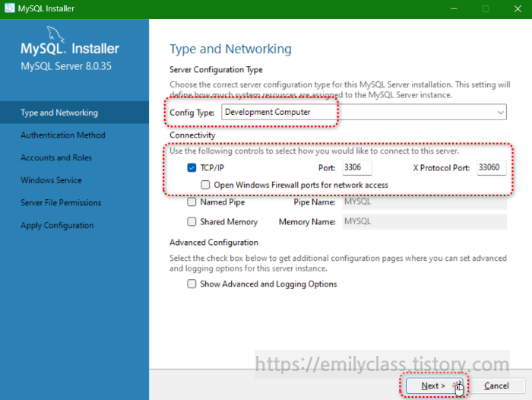Screen dimensions: 532x400
Task: Click the MySQL dolphin logo
Action: (55, 34)
